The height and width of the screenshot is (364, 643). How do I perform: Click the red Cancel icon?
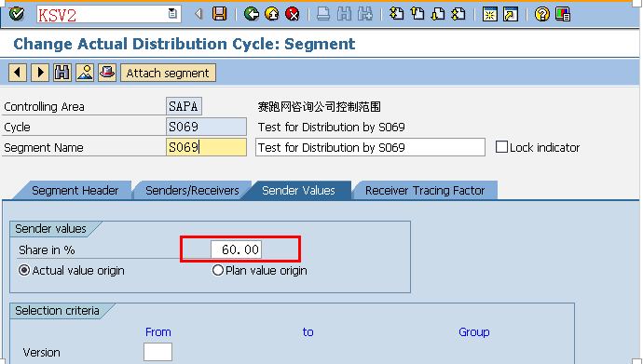tap(293, 14)
